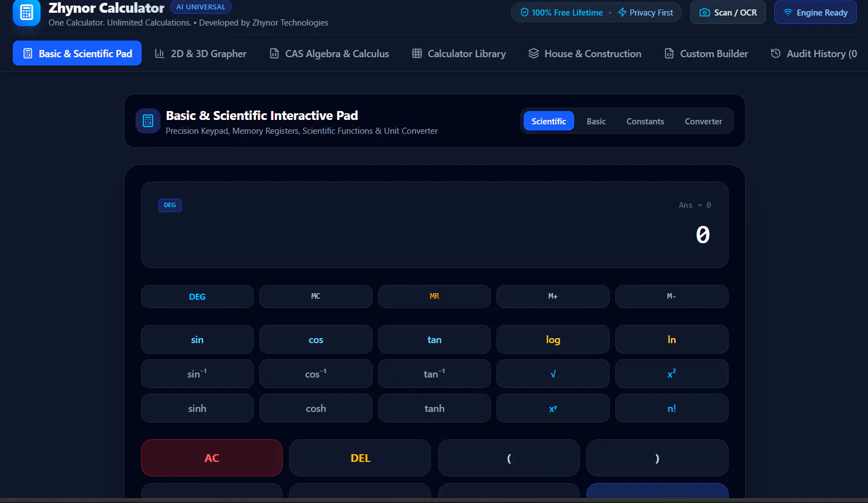Go to the Calculator Library tab
This screenshot has width=868, height=503.
459,53
